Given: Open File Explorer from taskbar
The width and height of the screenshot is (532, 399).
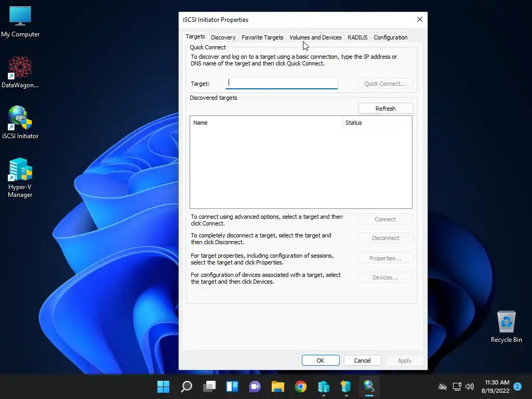Looking at the screenshot, I should [278, 387].
